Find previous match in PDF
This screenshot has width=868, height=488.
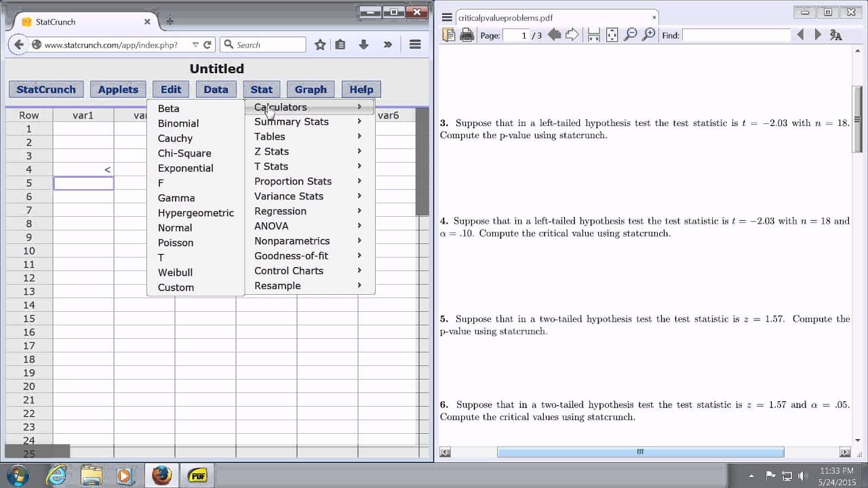[x=800, y=35]
